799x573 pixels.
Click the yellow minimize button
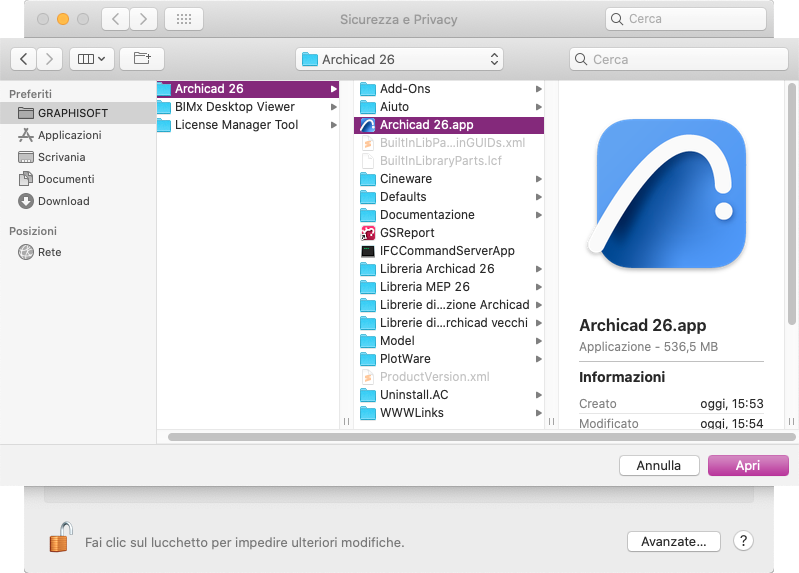point(63,19)
